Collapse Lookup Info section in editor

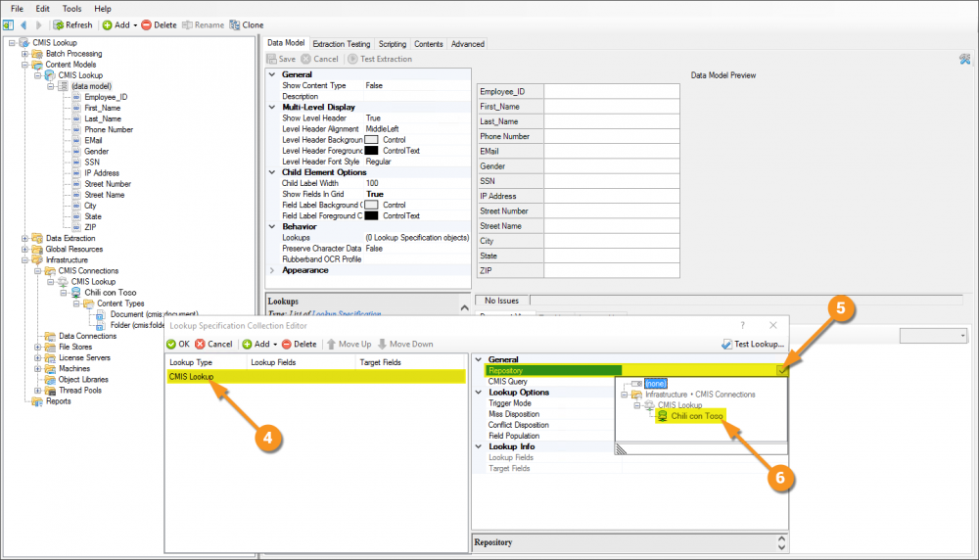[x=479, y=446]
